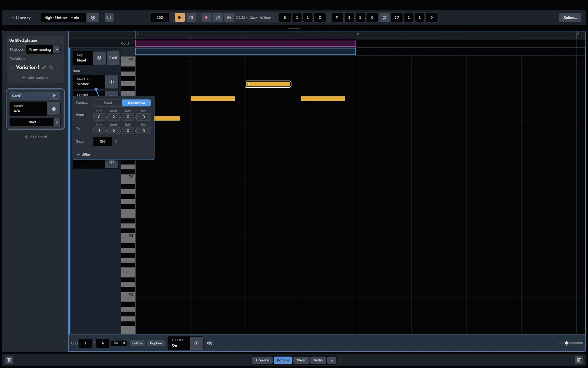Expand the Untitled phrase menu
The image size is (588, 368).
(x=25, y=40)
